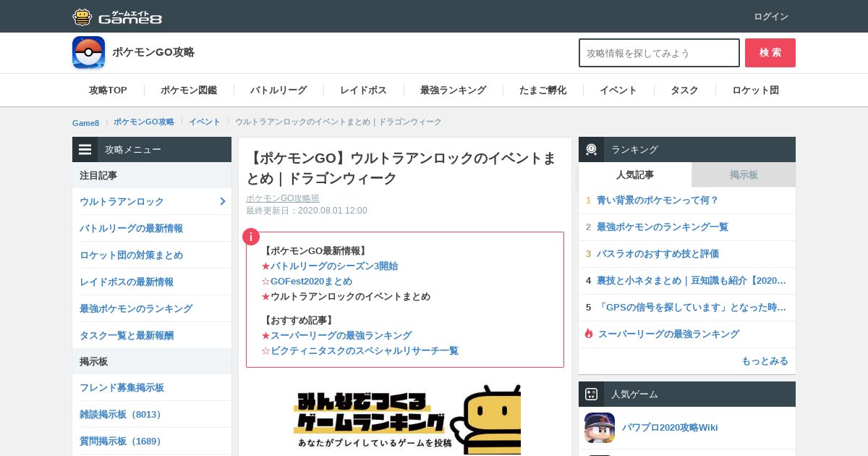Open スーパーリーグの最強ランキング in notice box
The width and height of the screenshot is (868, 456).
coord(341,335)
